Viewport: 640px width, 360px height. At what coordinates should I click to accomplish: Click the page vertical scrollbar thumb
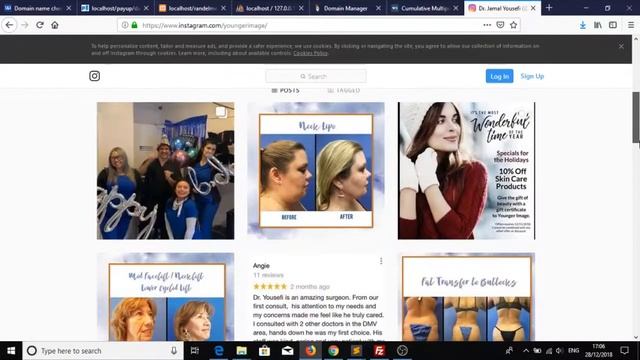(636, 118)
